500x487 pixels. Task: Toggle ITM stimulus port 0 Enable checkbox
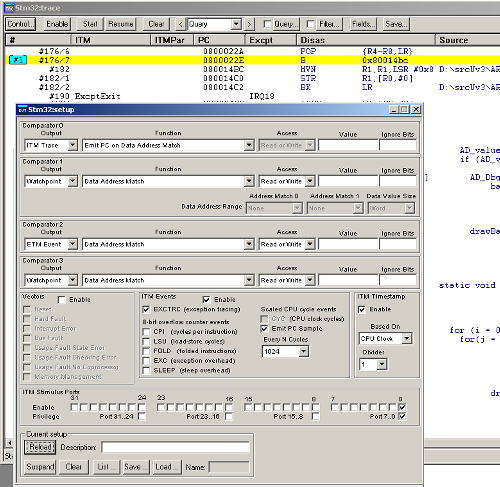pyautogui.click(x=402, y=407)
